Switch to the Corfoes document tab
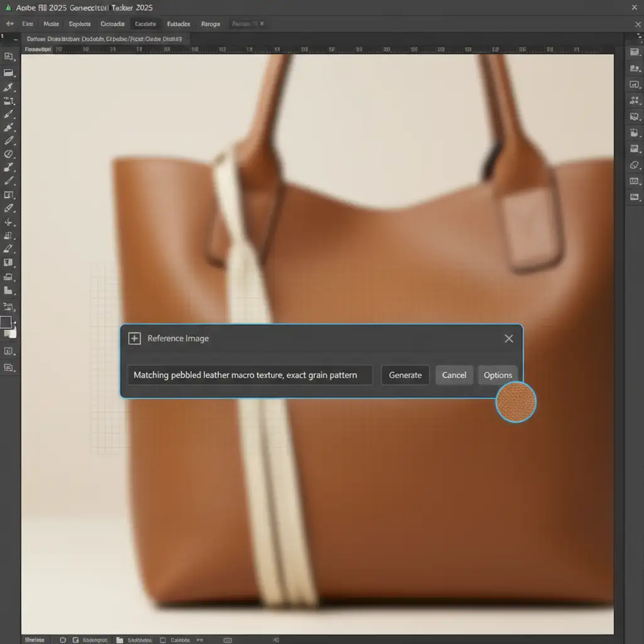The width and height of the screenshot is (644, 644). pyautogui.click(x=104, y=39)
